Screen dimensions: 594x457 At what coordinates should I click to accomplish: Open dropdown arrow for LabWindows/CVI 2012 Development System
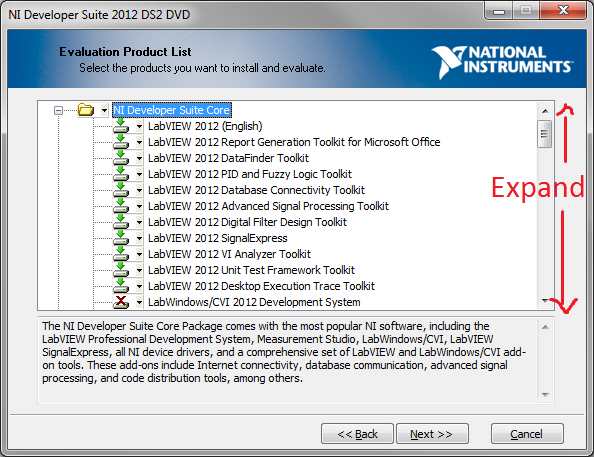(139, 302)
